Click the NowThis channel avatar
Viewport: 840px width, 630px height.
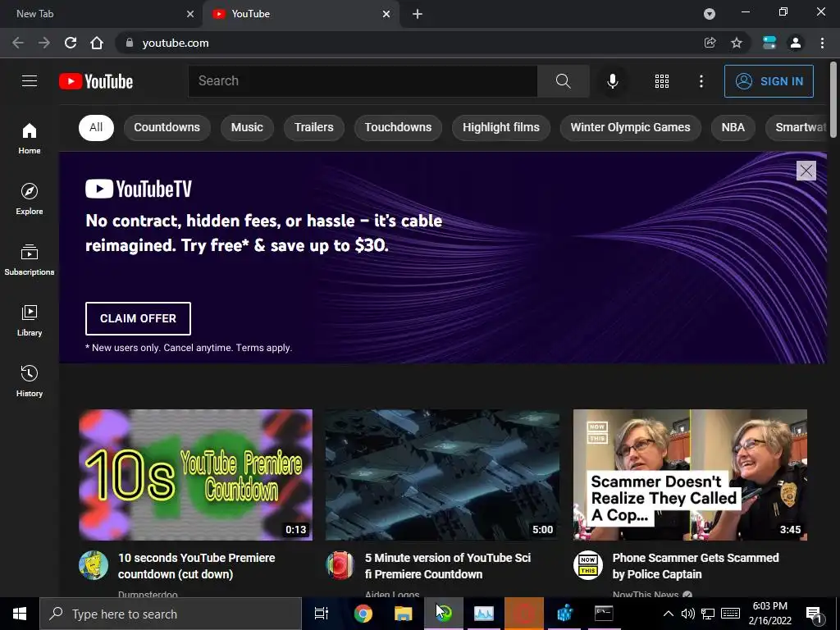587,565
